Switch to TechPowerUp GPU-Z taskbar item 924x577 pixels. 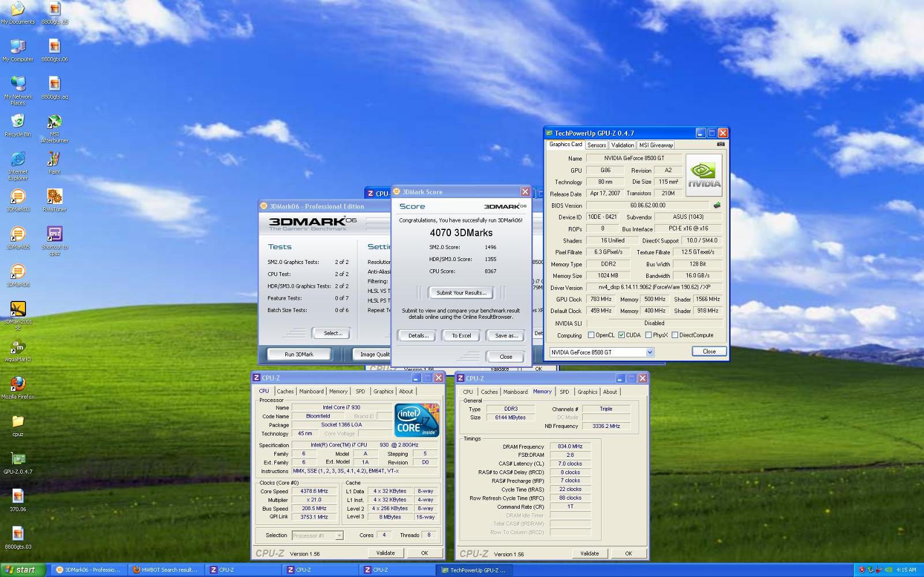474,570
